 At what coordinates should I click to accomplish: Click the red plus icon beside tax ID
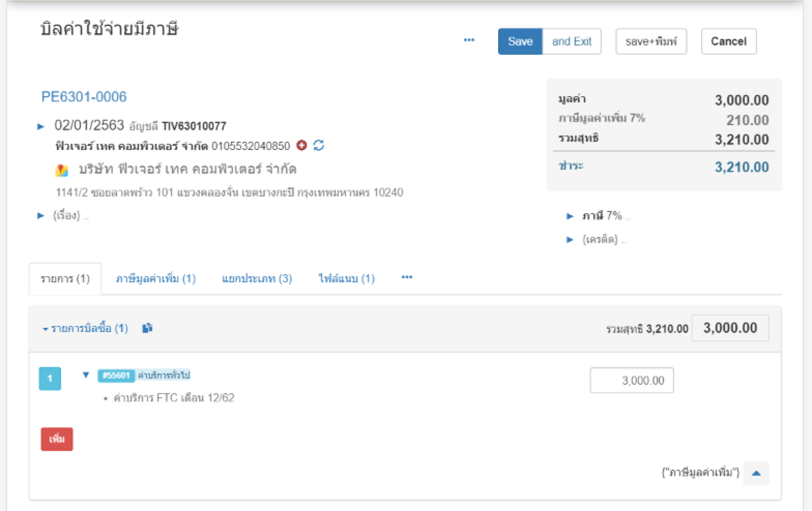[x=302, y=145]
